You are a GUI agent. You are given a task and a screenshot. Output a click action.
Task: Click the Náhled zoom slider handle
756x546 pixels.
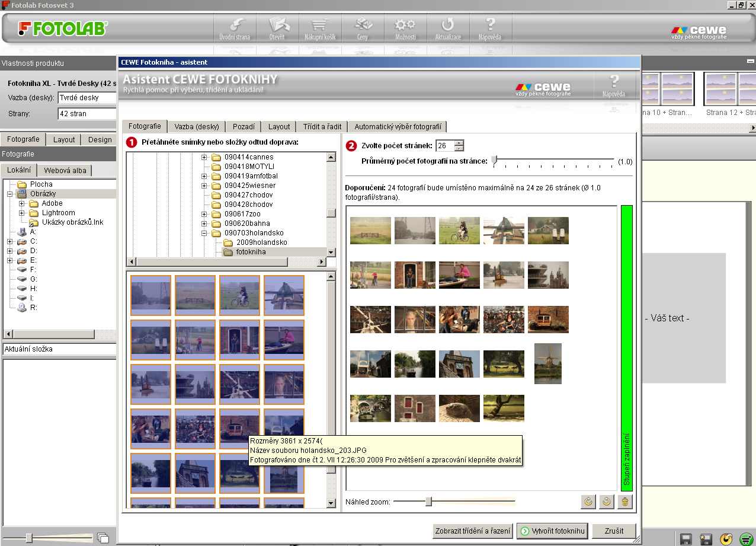pyautogui.click(x=428, y=502)
